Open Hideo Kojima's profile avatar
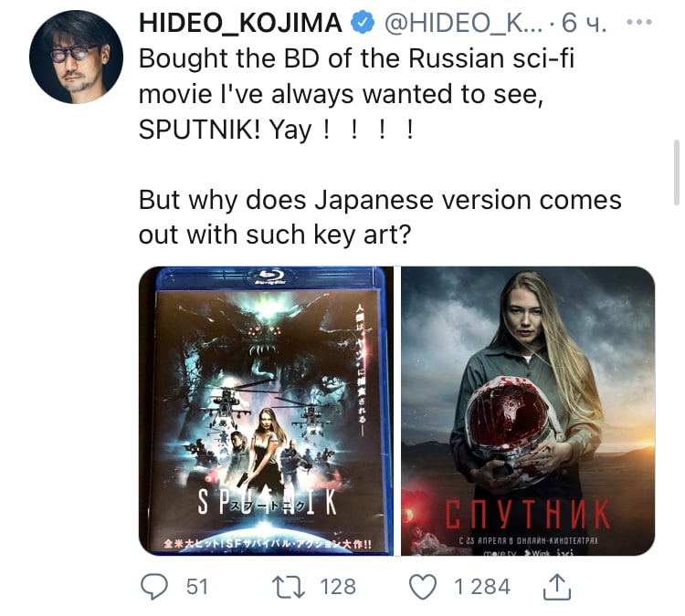685x616 pixels. 76,57
